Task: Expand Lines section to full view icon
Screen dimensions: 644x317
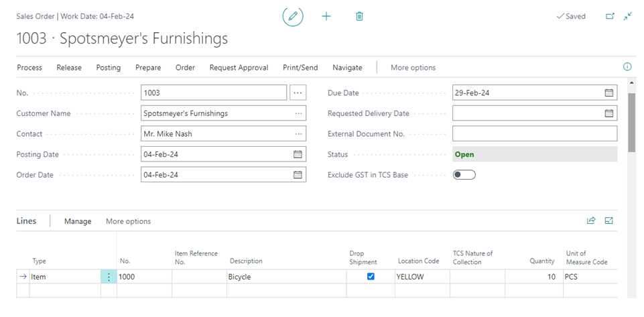Action: (608, 221)
